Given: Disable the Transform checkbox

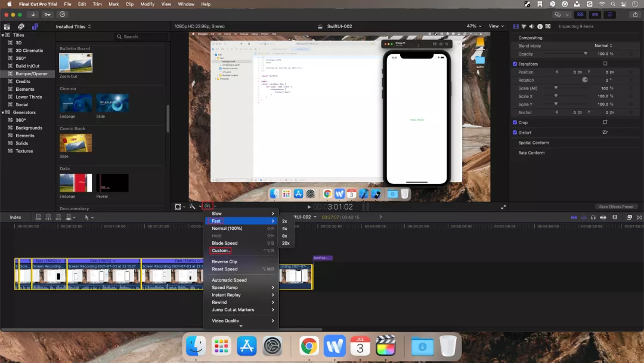Looking at the screenshot, I should (x=515, y=64).
